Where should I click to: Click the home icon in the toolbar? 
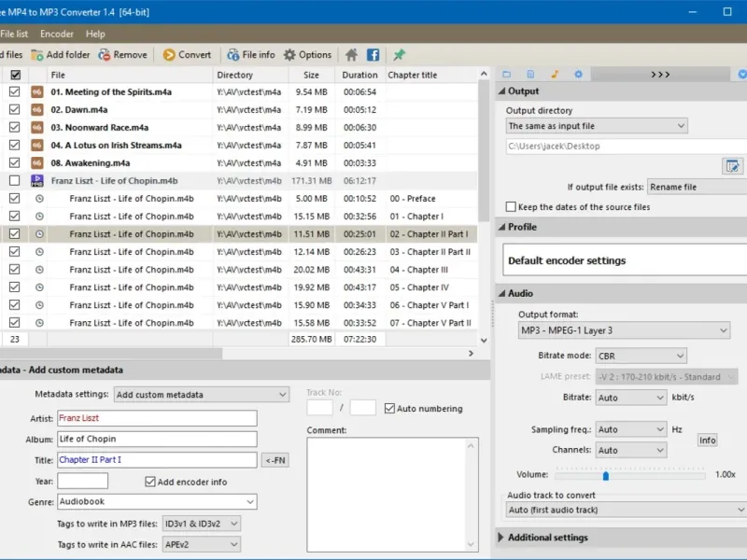pos(351,55)
